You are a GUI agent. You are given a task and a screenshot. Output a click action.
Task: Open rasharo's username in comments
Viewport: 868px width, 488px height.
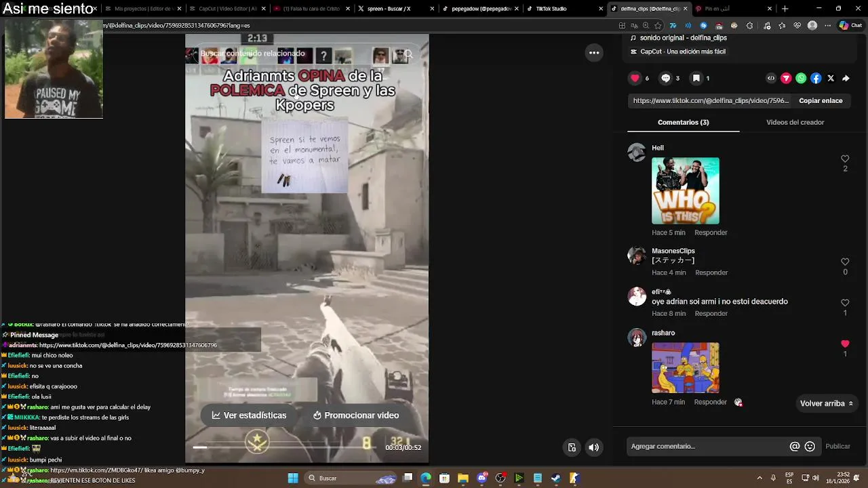pyautogui.click(x=663, y=333)
